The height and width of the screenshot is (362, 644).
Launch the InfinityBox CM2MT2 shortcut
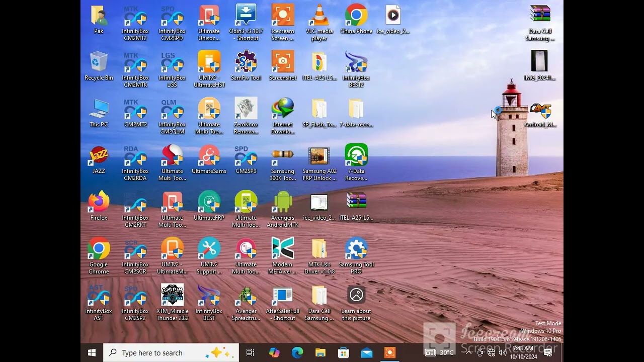(135, 16)
